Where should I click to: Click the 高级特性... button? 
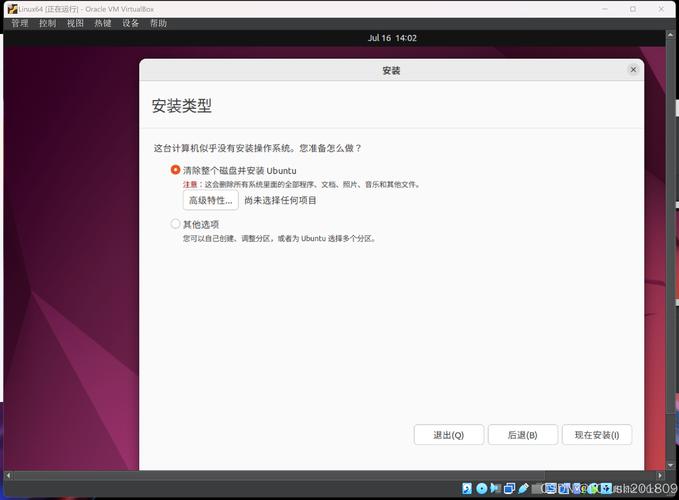(x=210, y=200)
